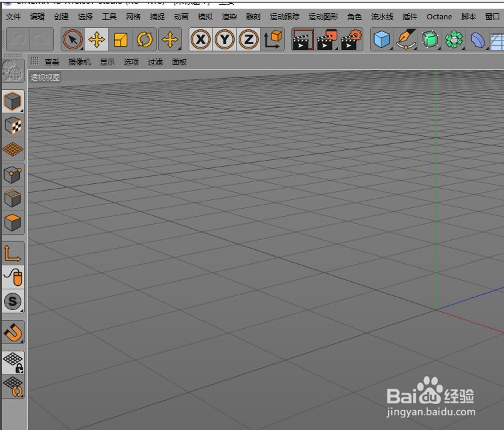Switch to Edges mode

[x=13, y=199]
